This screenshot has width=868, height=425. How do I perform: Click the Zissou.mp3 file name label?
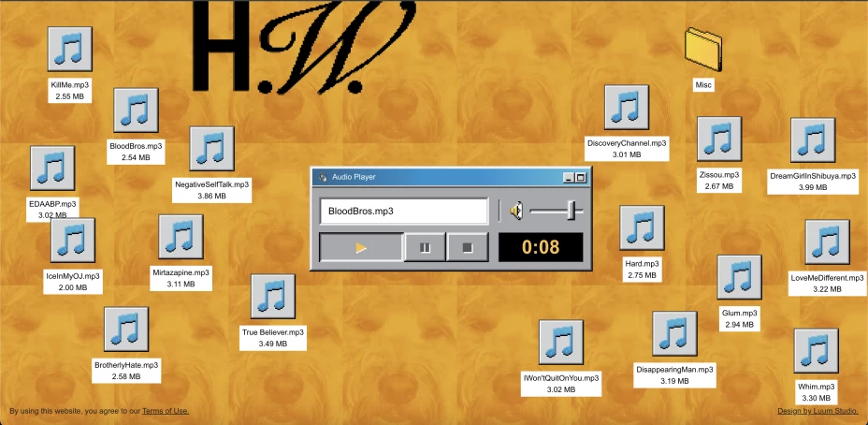(x=719, y=174)
